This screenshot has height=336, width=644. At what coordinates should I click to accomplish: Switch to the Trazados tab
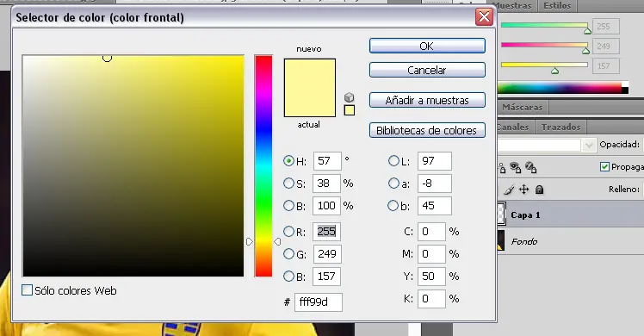(x=560, y=127)
